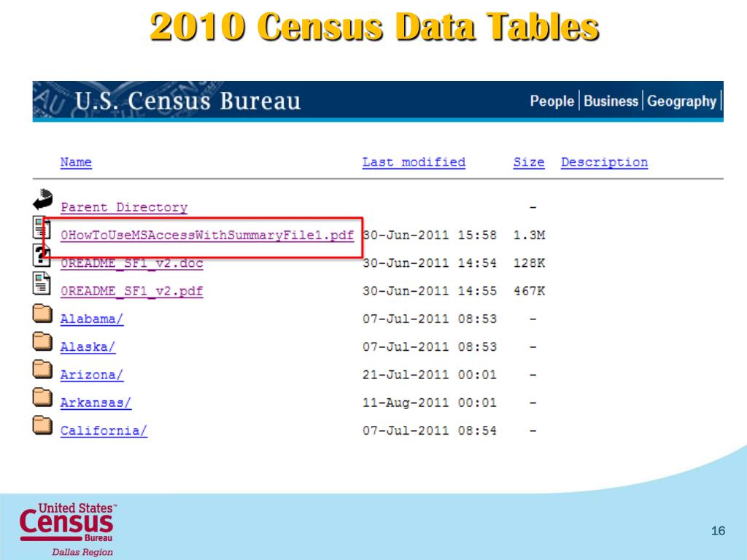The height and width of the screenshot is (560, 747).
Task: Click the date 30-Jun-2011 14:54
Action: pos(430,263)
